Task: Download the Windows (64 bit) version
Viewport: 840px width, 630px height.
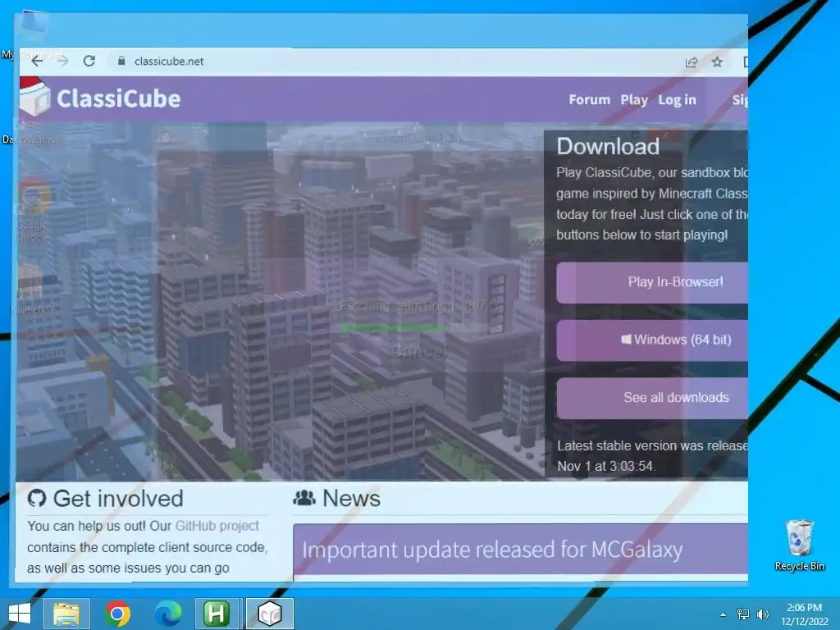Action: pyautogui.click(x=652, y=340)
